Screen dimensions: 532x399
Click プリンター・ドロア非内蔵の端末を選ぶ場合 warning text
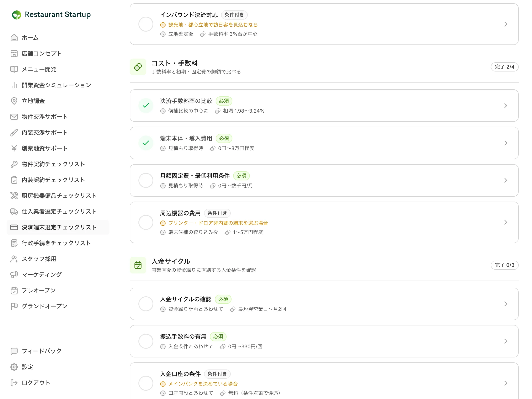tap(218, 223)
